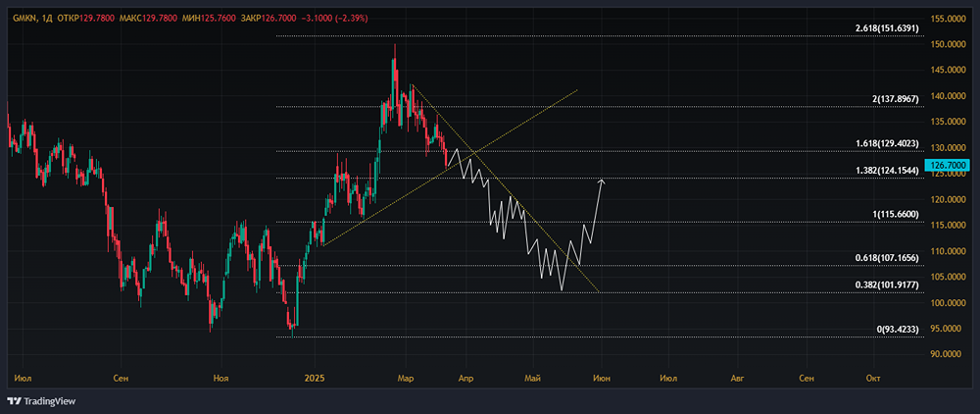Select Fibonacci level 2(137.8967) label

[x=895, y=99]
